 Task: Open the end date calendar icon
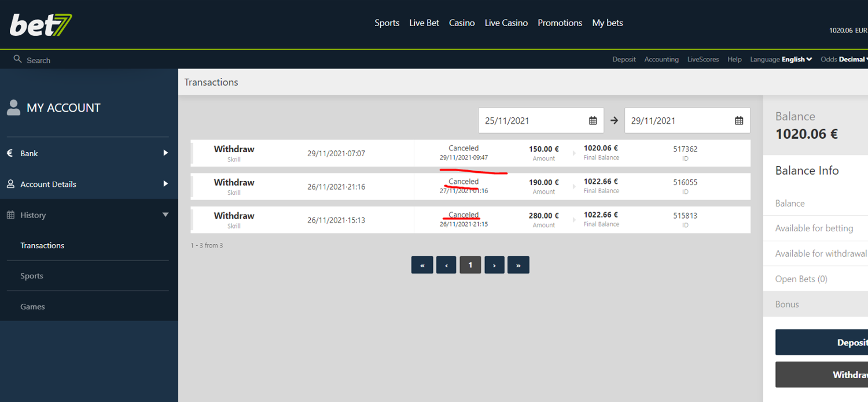coord(739,121)
